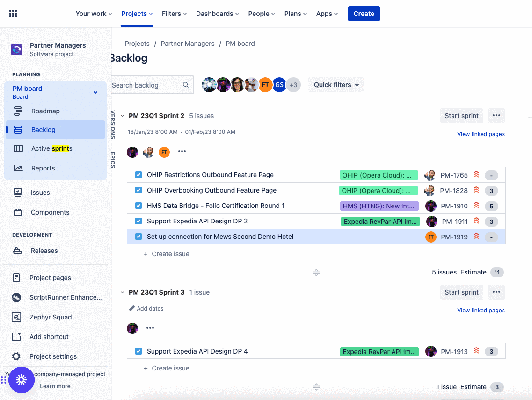The width and height of the screenshot is (532, 400).
Task: Toggle checkbox for HMS Data Bridge issue
Action: [138, 206]
